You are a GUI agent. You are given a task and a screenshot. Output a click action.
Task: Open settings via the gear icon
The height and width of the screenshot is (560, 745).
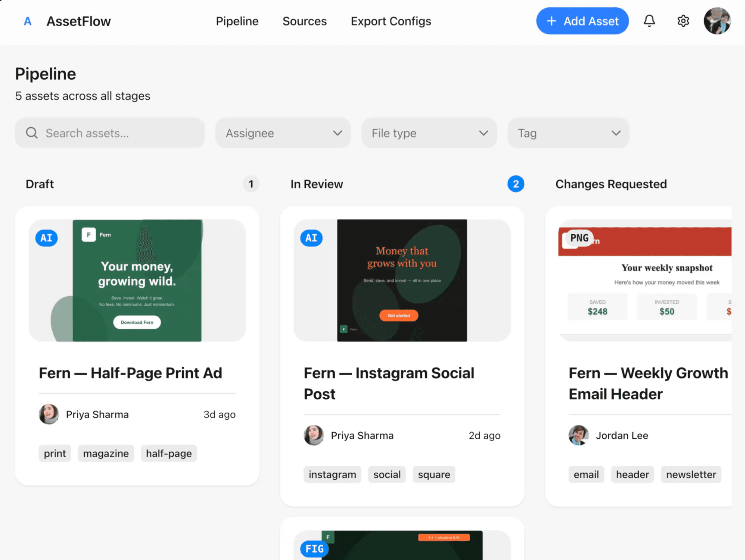683,21
